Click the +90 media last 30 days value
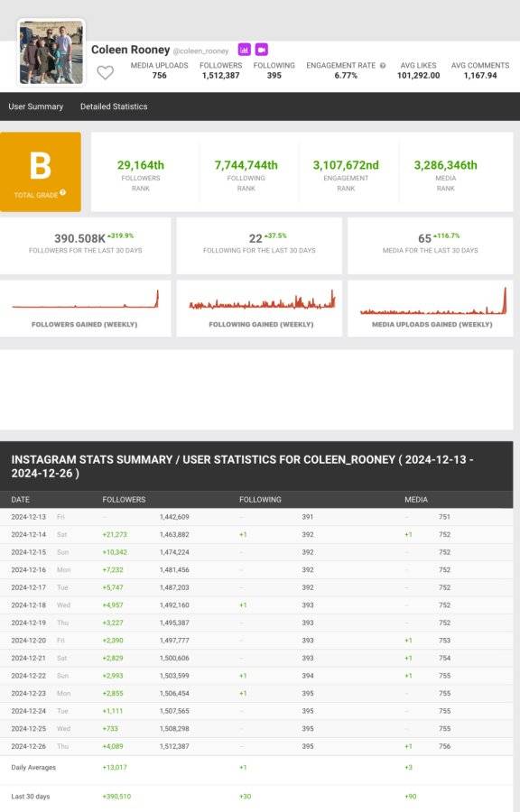The width and height of the screenshot is (520, 812). click(410, 797)
